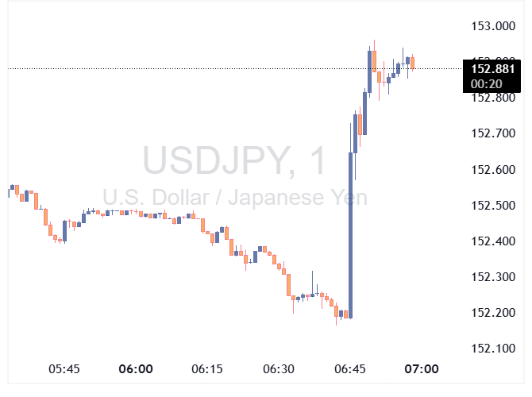This screenshot has width=532, height=397.
Task: Click the current price label 152.881
Action: [x=492, y=69]
